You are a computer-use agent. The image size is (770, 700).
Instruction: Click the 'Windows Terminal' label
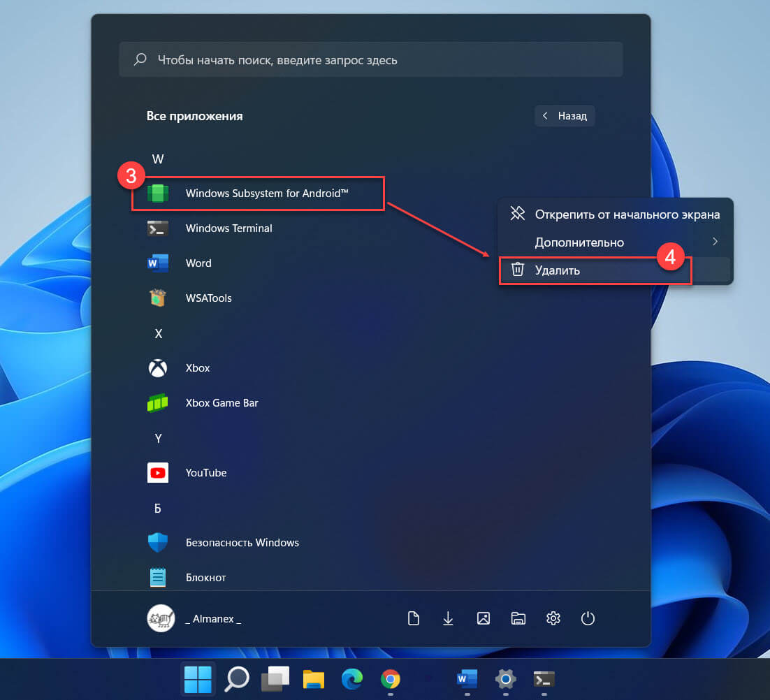click(x=229, y=228)
